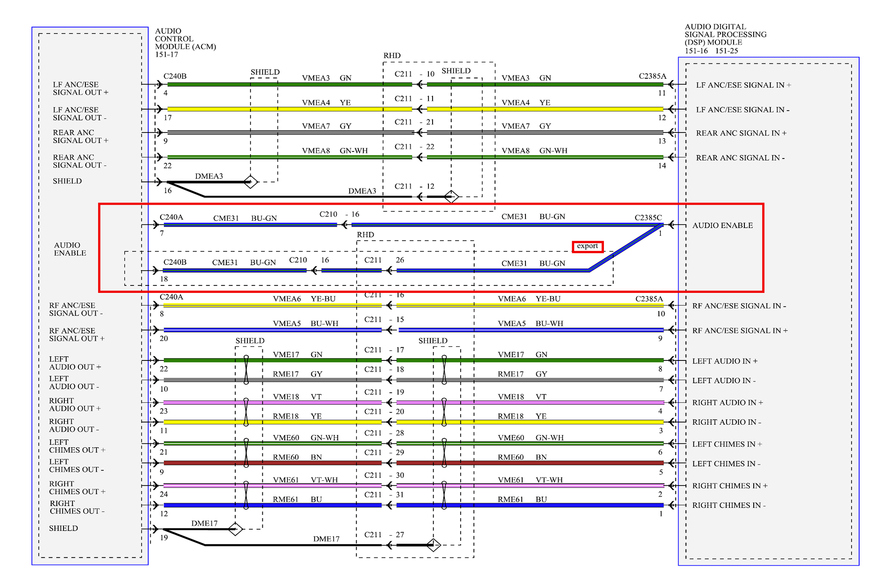Image resolution: width=896 pixels, height=588 pixels.
Task: Click the shield diamond at C211-12
Action: click(x=451, y=197)
